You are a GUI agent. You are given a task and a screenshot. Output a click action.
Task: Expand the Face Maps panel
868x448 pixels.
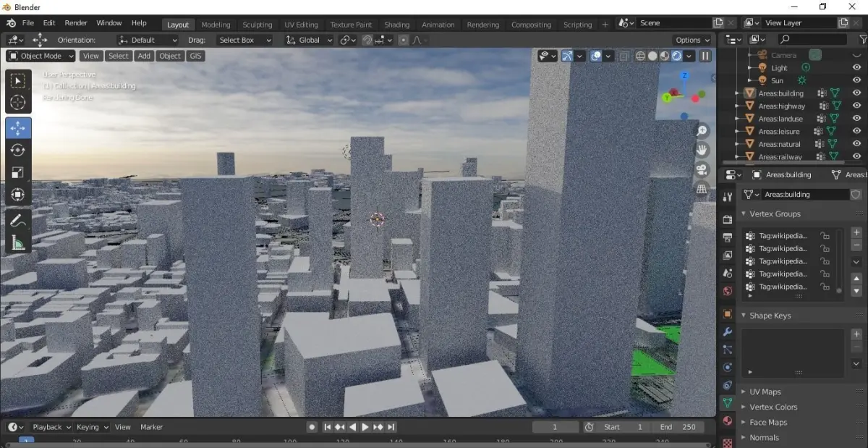coord(768,422)
